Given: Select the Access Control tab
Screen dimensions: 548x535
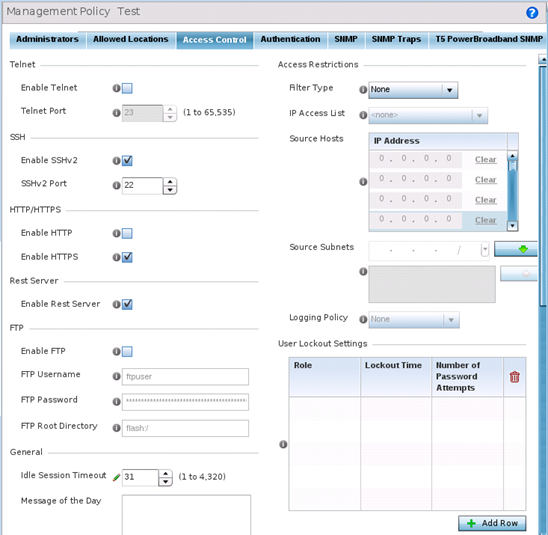Looking at the screenshot, I should click(215, 40).
